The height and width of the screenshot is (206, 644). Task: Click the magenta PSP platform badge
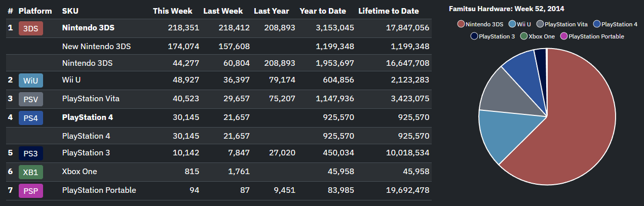[31, 191]
